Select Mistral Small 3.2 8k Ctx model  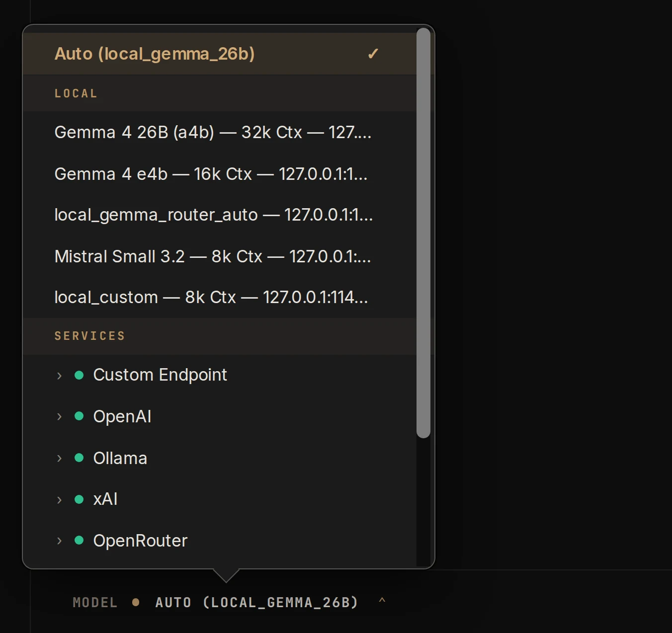(219, 256)
